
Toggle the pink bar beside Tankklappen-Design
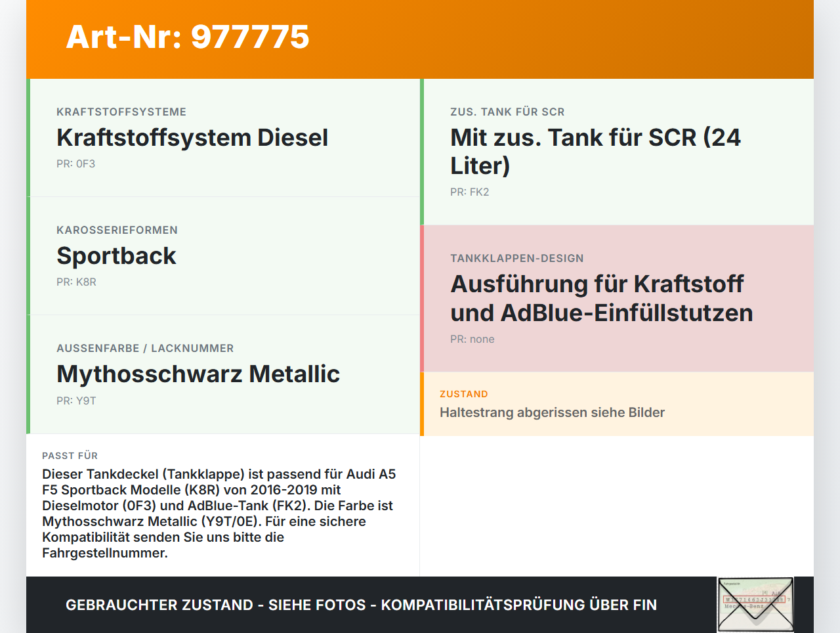(422, 297)
